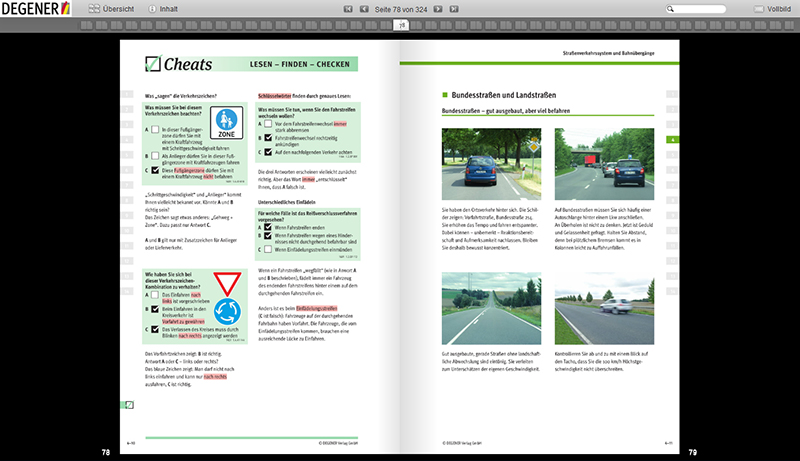800x461 pixels.
Task: Click the left page number 78
Action: 106,452
